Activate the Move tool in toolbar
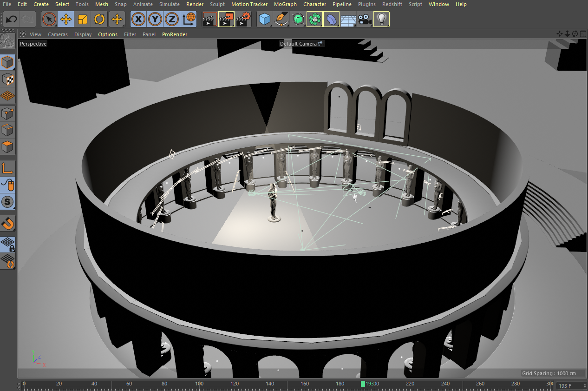 click(x=66, y=19)
